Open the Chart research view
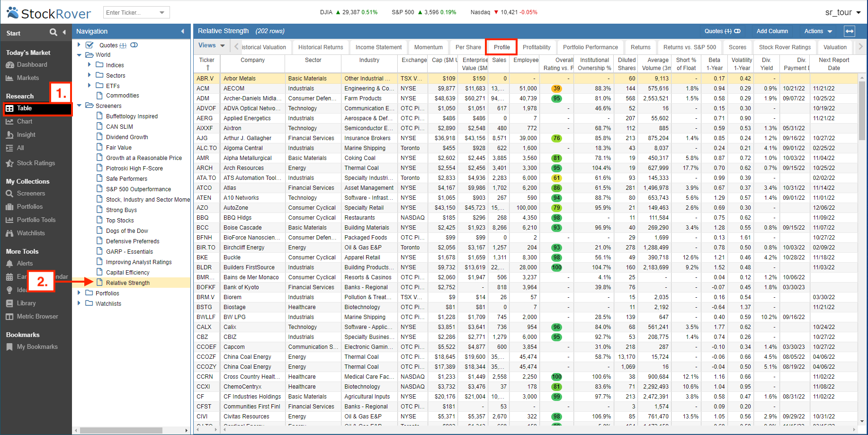Image resolution: width=868 pixels, height=435 pixels. click(x=25, y=121)
